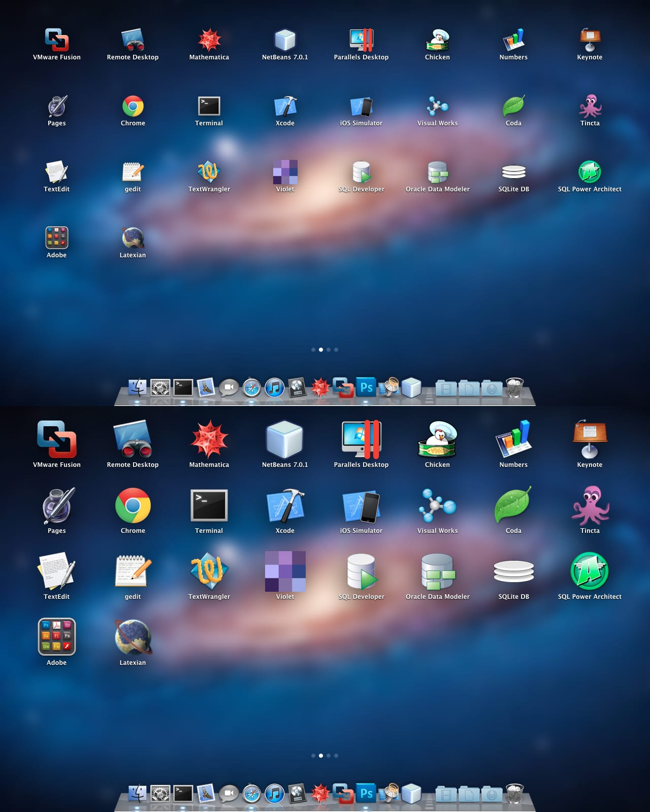Launch Violet from the large-icon Launchpad
The image size is (650, 812).
(x=285, y=571)
